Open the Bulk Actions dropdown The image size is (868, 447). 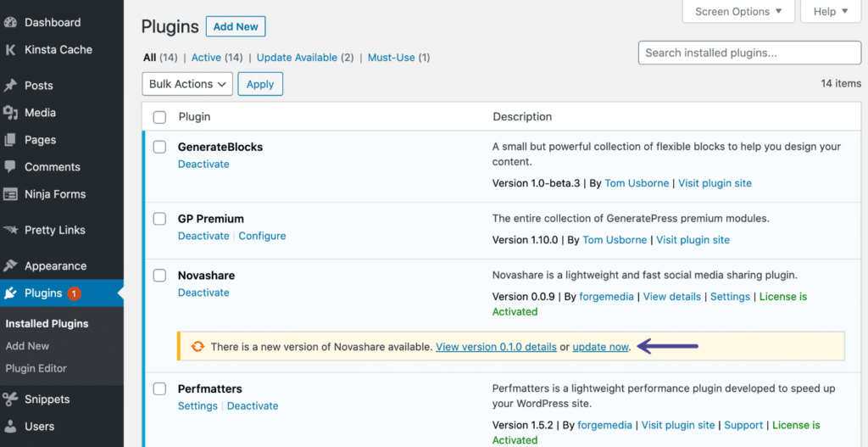click(x=187, y=84)
